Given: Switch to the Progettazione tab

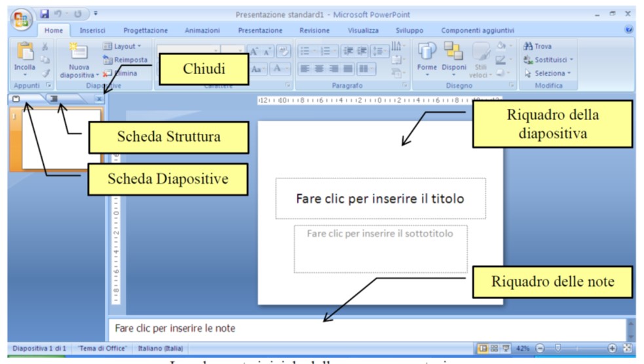Looking at the screenshot, I should click(145, 30).
